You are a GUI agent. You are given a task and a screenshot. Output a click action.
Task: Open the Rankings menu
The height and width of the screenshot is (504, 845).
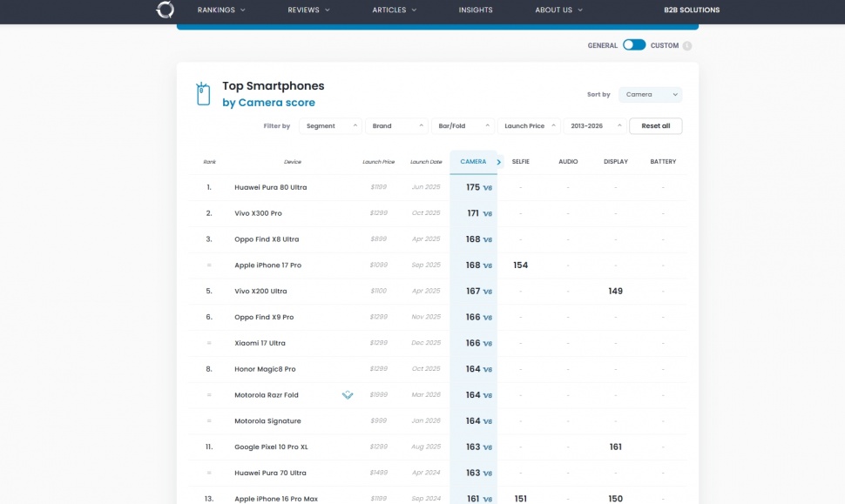coord(221,10)
